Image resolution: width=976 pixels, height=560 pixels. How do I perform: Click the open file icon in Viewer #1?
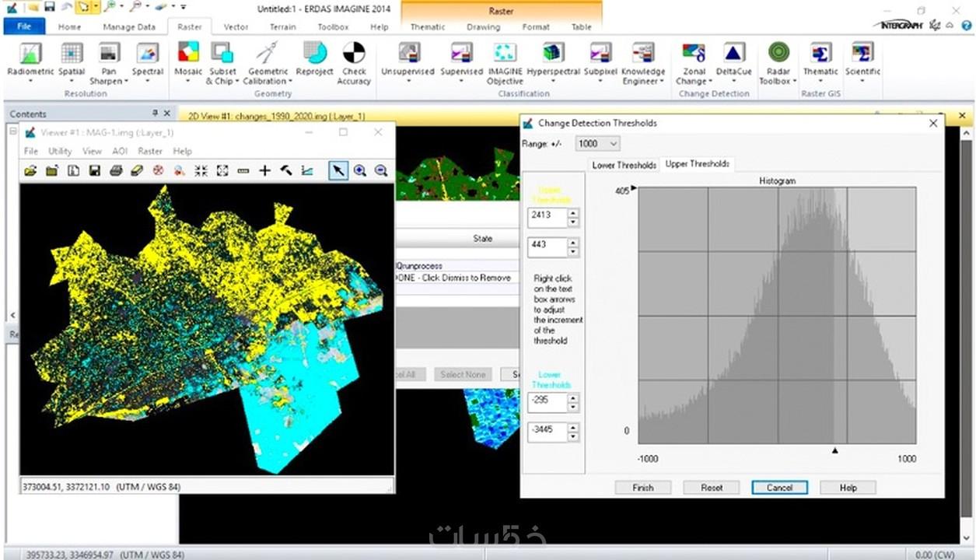pyautogui.click(x=30, y=170)
